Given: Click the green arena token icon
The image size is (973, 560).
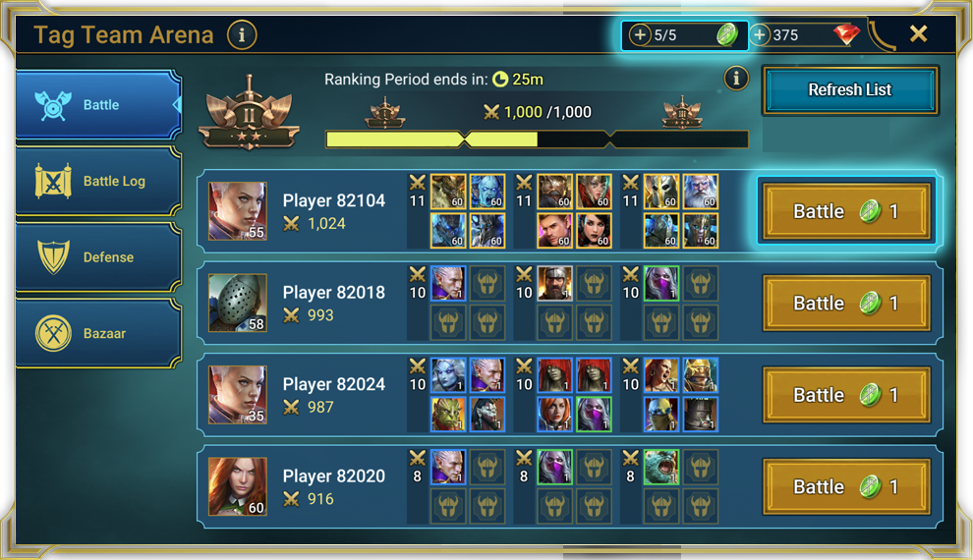Looking at the screenshot, I should pyautogui.click(x=726, y=34).
